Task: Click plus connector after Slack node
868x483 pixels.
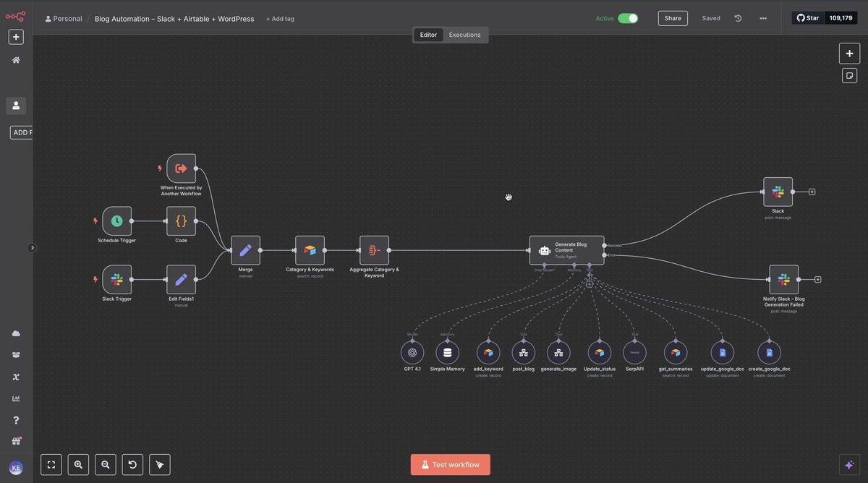Action: [812, 192]
